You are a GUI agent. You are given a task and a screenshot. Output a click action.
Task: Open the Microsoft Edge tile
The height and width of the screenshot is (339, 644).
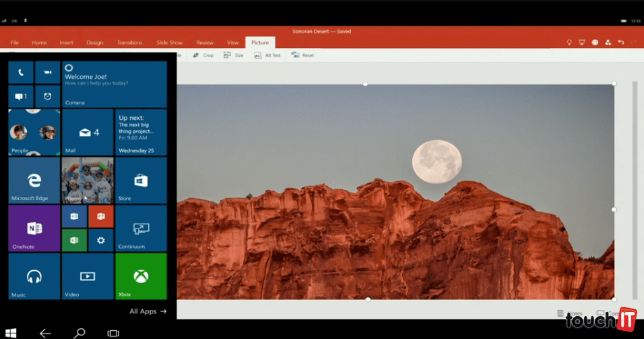pos(34,180)
